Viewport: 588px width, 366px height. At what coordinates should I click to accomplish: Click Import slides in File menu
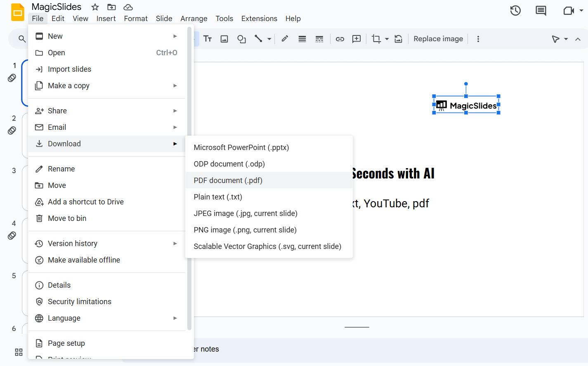click(x=69, y=69)
